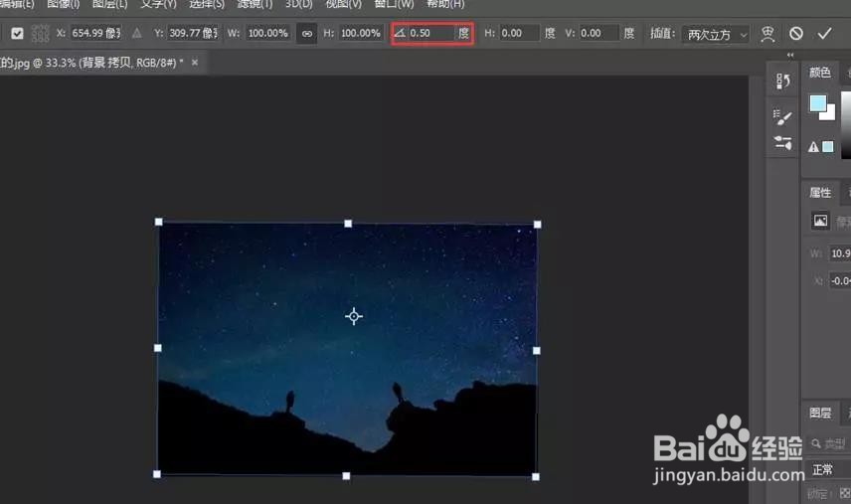Image resolution: width=851 pixels, height=504 pixels.
Task: Open the interpolation dropdown 两次立方
Action: [716, 34]
